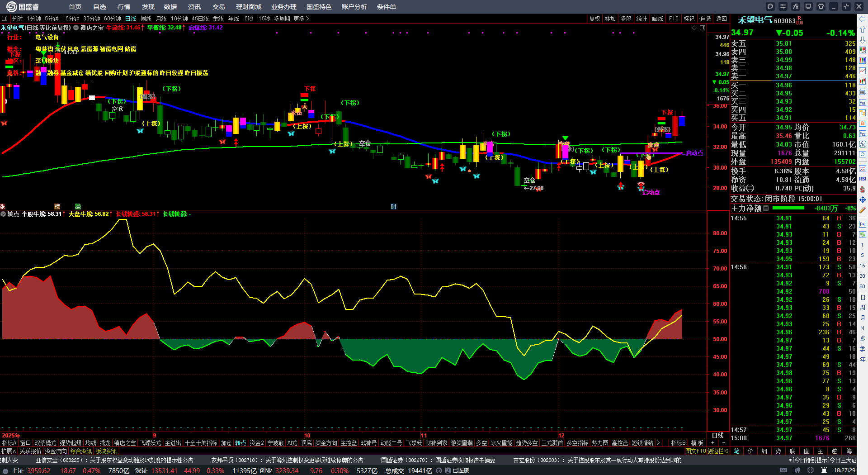Open the line trend chart sidebar icon
The image size is (868, 475).
pyautogui.click(x=863, y=71)
